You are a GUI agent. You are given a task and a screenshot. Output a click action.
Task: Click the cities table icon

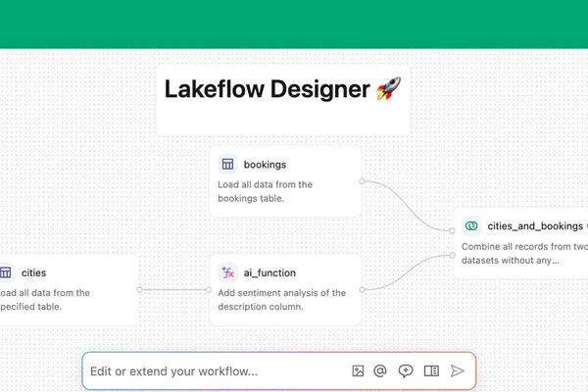tap(6, 272)
